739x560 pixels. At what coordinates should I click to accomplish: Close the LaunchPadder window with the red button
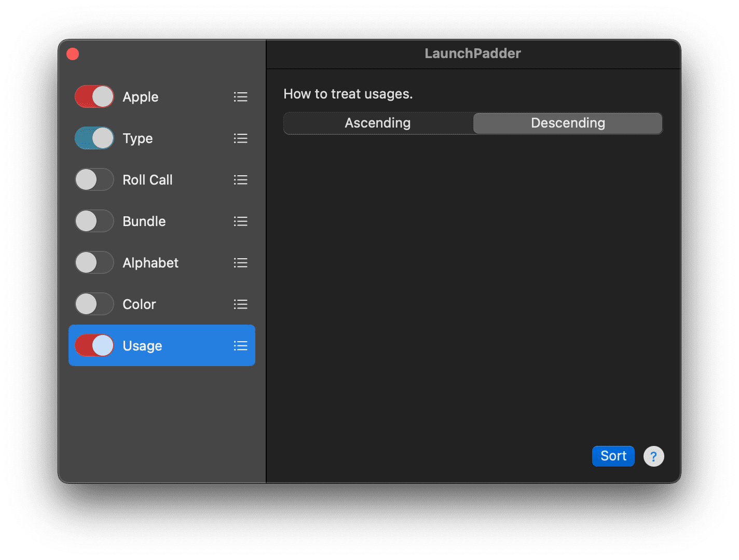tap(73, 54)
